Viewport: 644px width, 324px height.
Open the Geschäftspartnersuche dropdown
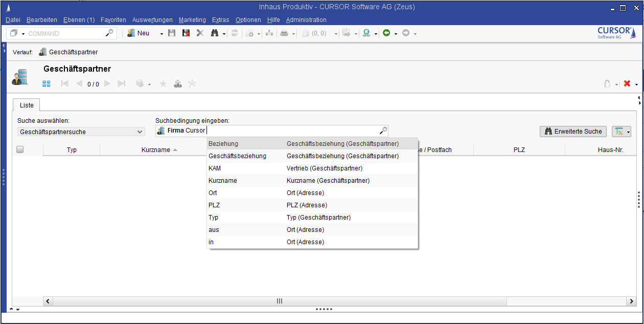click(x=81, y=132)
